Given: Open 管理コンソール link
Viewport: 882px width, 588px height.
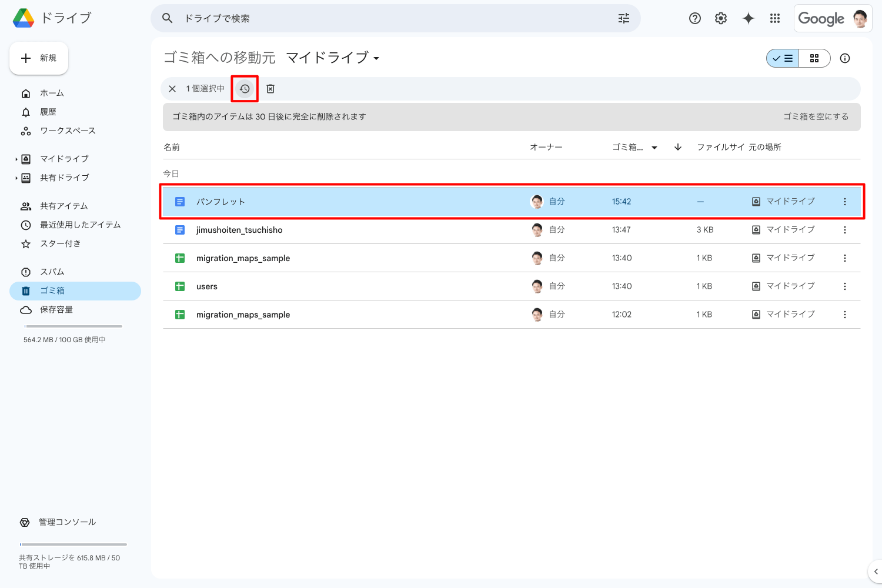Looking at the screenshot, I should point(67,522).
